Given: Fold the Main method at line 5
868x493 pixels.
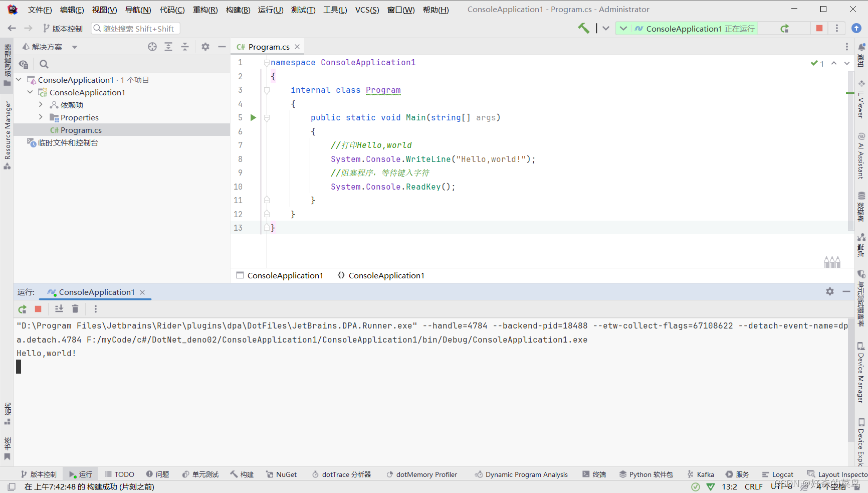Looking at the screenshot, I should (267, 118).
